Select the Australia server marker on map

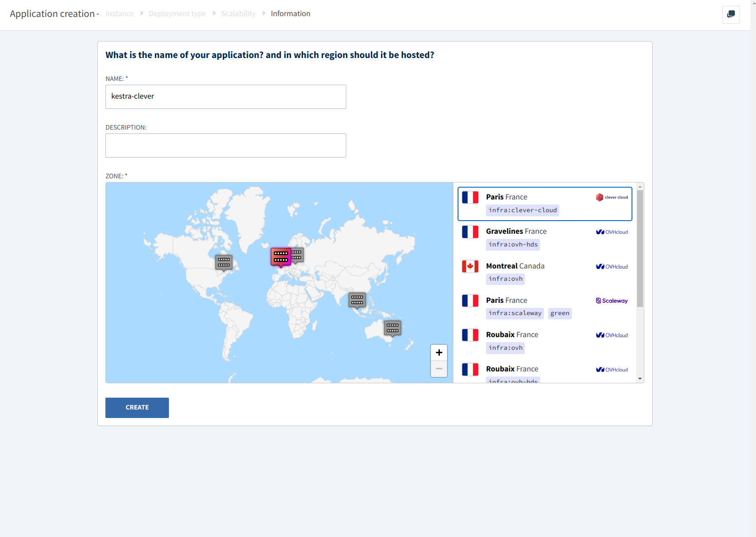coord(392,328)
